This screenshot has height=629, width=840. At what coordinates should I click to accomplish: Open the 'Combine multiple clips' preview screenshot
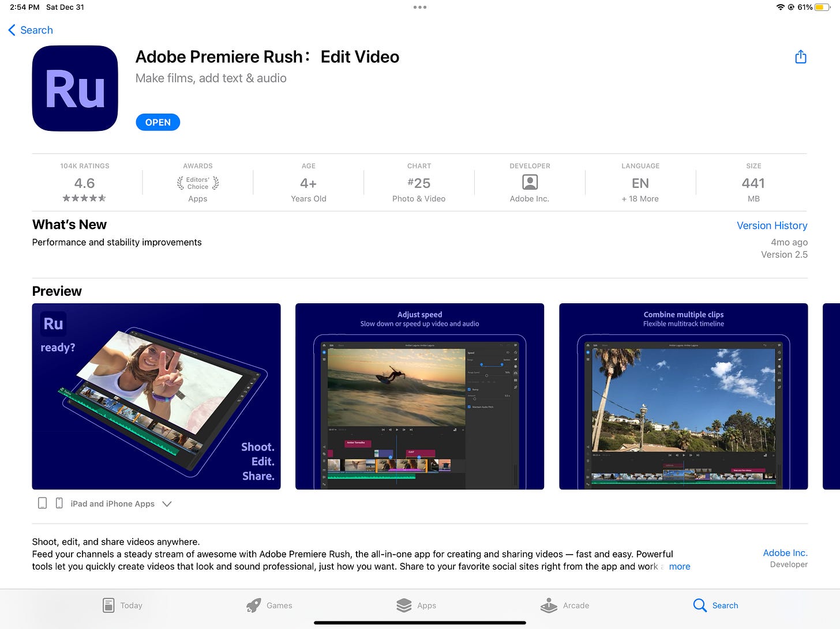(683, 396)
